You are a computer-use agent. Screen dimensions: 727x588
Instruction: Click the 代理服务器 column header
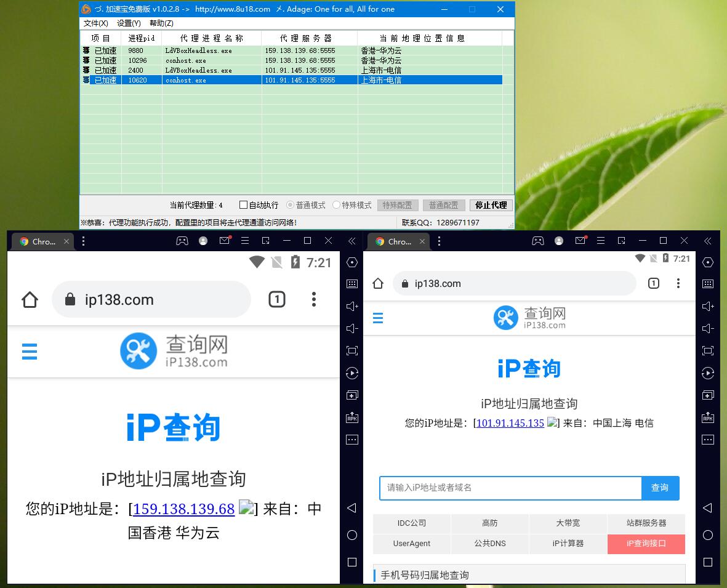[309, 39]
